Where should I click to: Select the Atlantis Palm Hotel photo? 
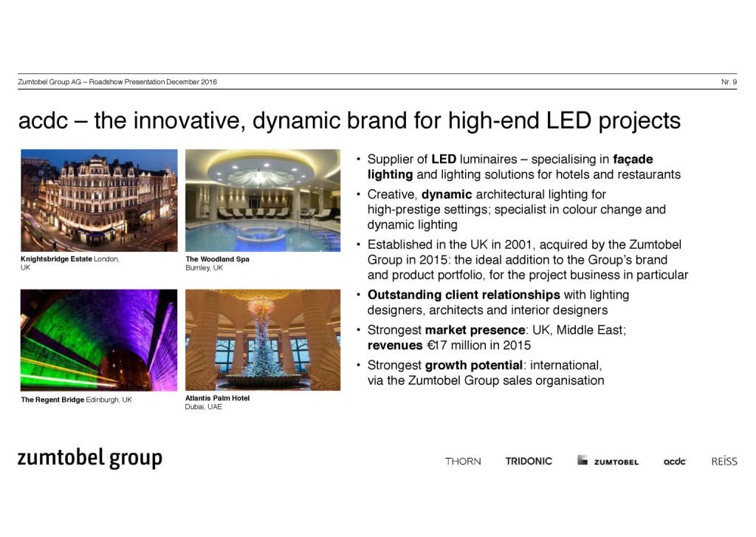click(262, 340)
